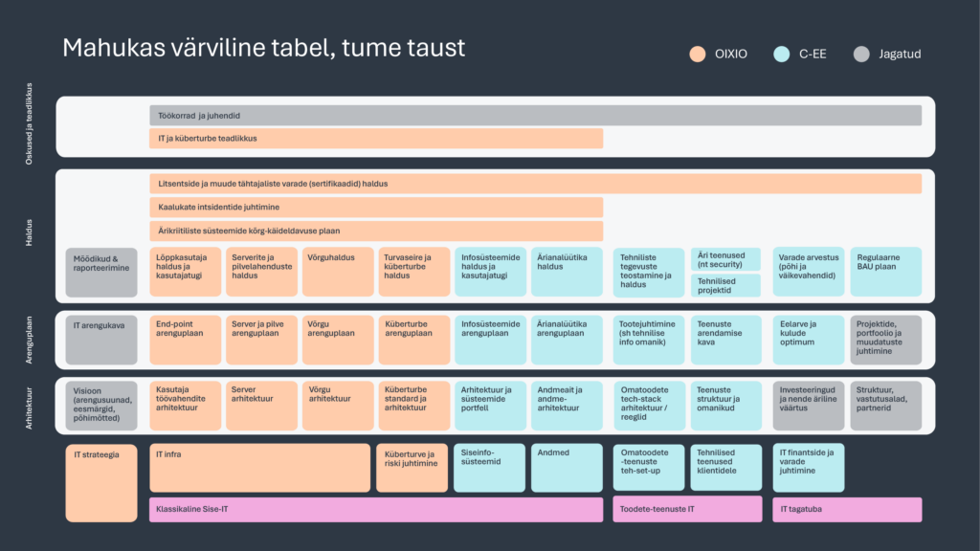Select the Regulaarne BAU plaan box

(x=885, y=272)
